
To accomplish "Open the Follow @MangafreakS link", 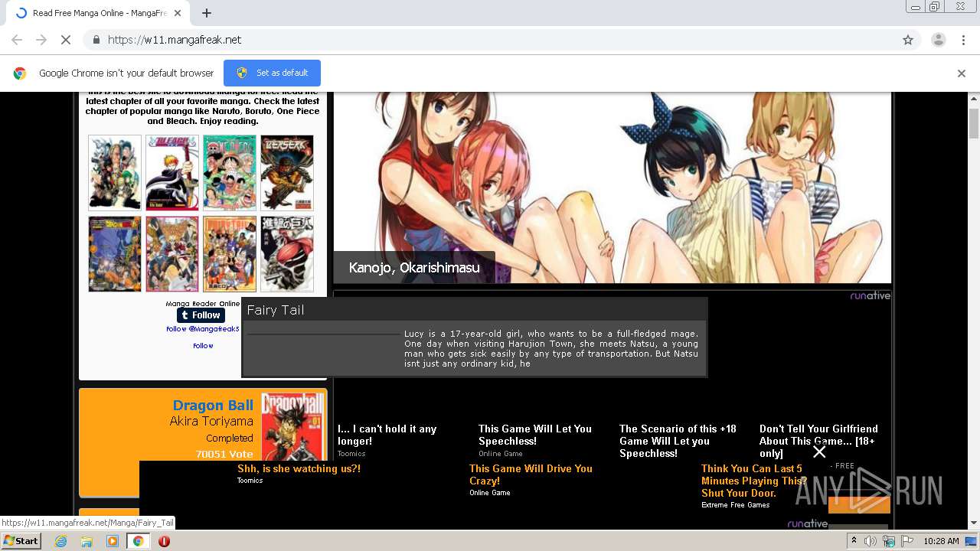I will click(x=203, y=329).
